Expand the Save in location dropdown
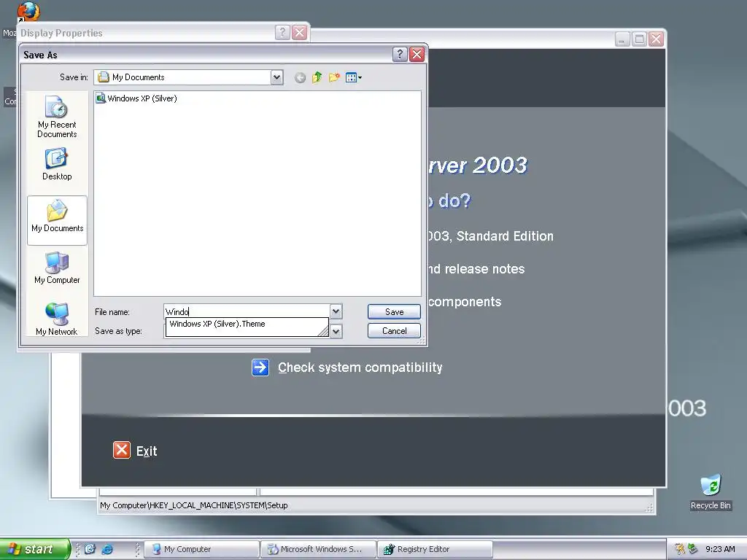This screenshot has height=560, width=747. tap(276, 77)
